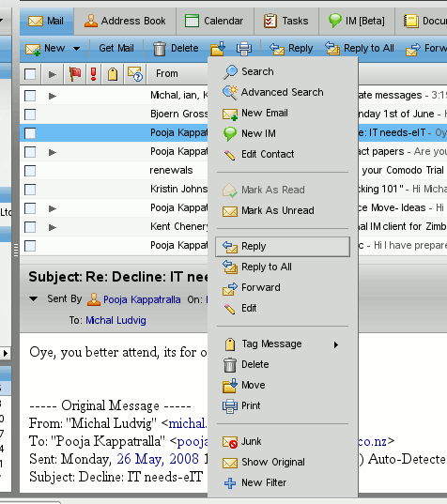The height and width of the screenshot is (504, 447).
Task: Expand the Pooja Move-Ideas conversation thread
Action: (x=53, y=208)
